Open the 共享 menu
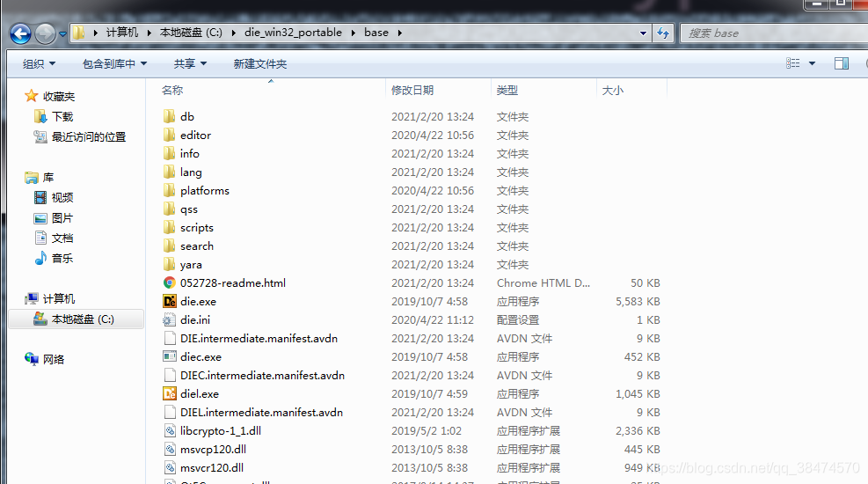The width and height of the screenshot is (868, 484). (x=190, y=63)
